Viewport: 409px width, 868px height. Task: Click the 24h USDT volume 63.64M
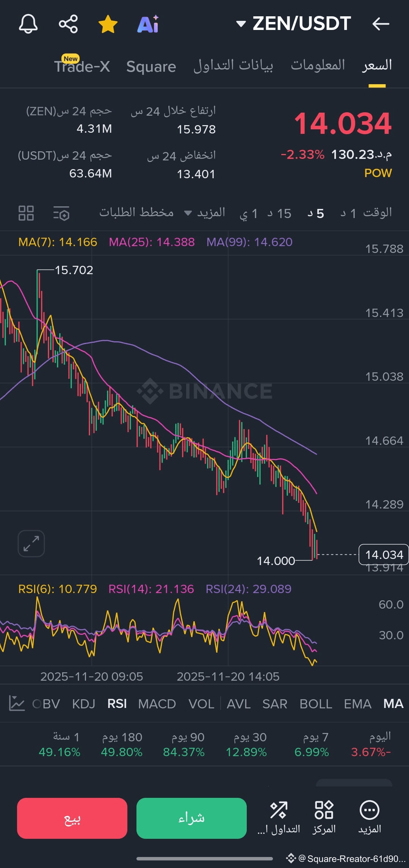pyautogui.click(x=91, y=174)
